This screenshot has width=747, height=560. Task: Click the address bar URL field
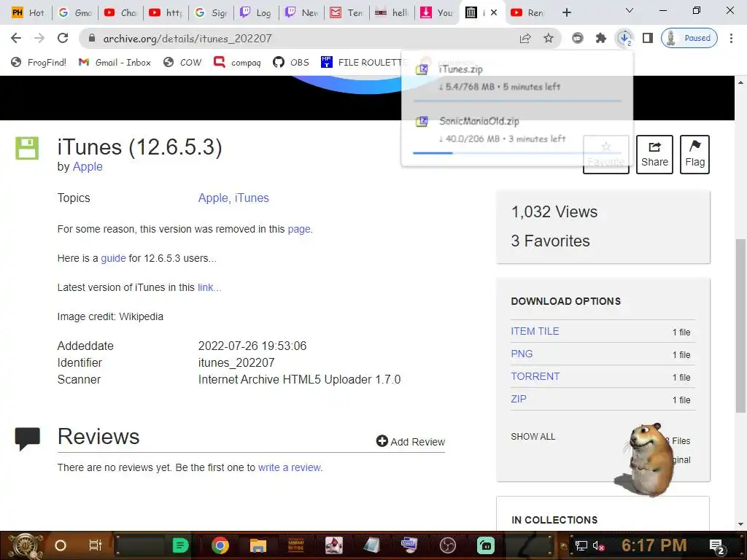pos(305,38)
